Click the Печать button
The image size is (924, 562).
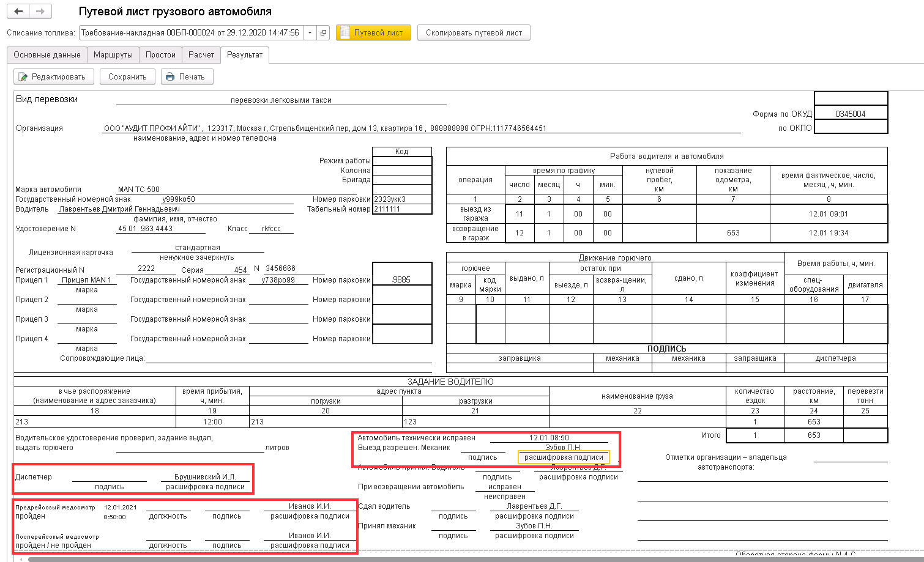187,76
